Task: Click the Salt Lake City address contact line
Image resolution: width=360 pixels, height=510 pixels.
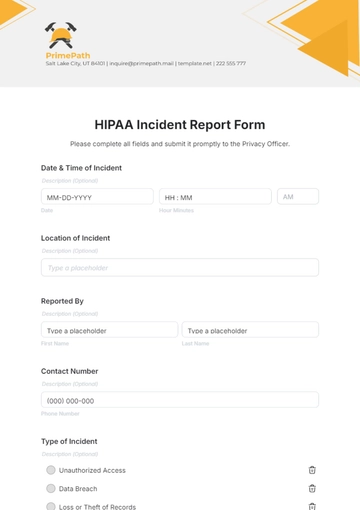Action: point(146,63)
